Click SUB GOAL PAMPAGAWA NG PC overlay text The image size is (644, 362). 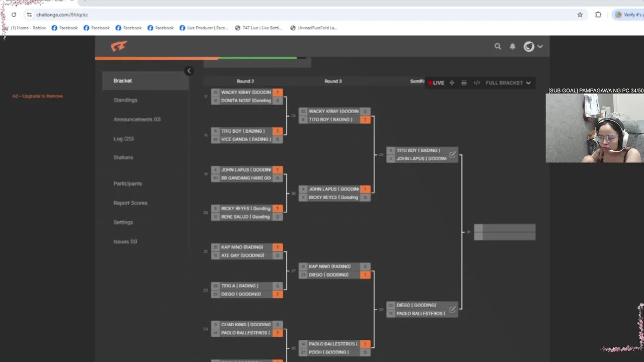point(596,90)
